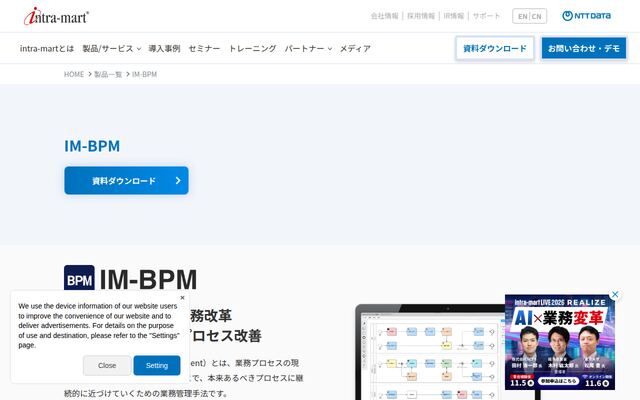Open the Setting button in cookie notice

tap(157, 365)
